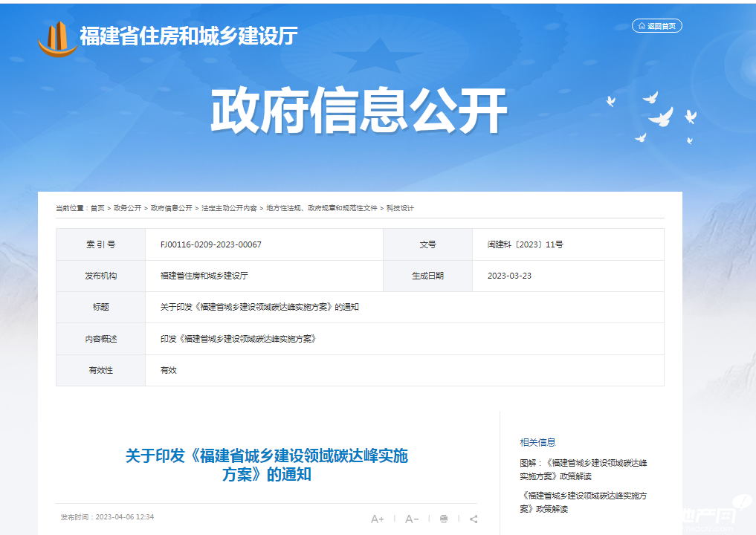Open 政府信息公开 breadcrumb link
The width and height of the screenshot is (756, 535).
click(171, 208)
